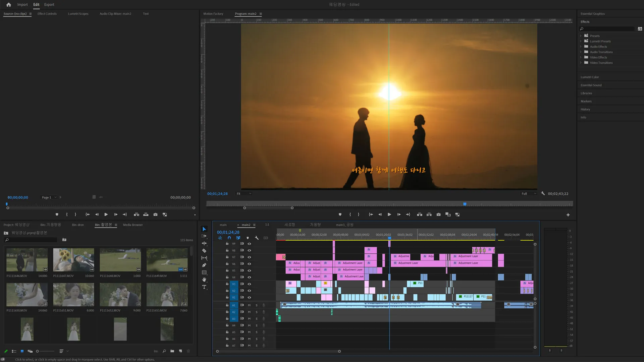Open timeline display settings wrench
The image size is (644, 362).
pos(257,238)
